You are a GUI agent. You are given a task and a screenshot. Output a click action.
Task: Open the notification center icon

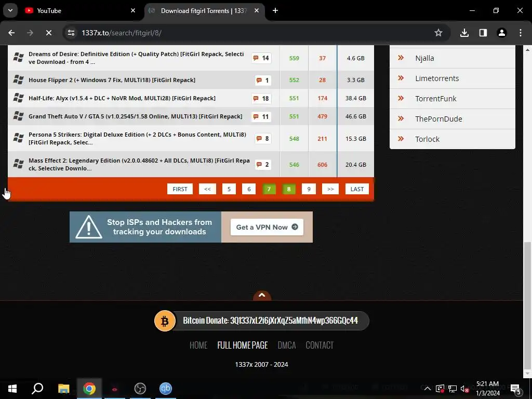(x=516, y=389)
